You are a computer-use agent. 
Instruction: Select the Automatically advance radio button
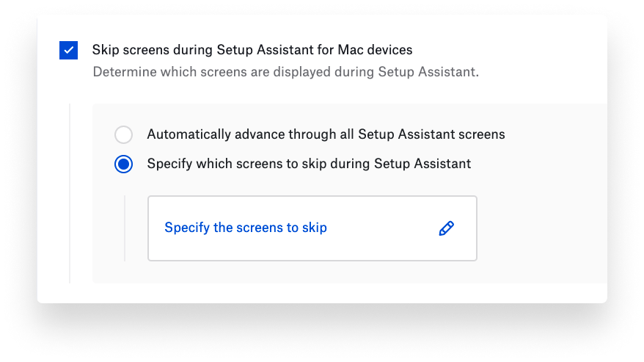(x=124, y=135)
